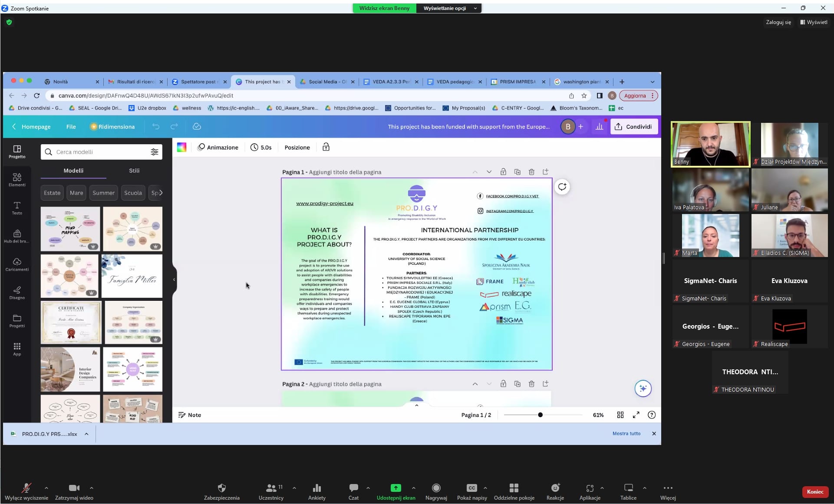Click the Cerca modelli search field
This screenshot has width=834, height=504.
pyautogui.click(x=102, y=152)
